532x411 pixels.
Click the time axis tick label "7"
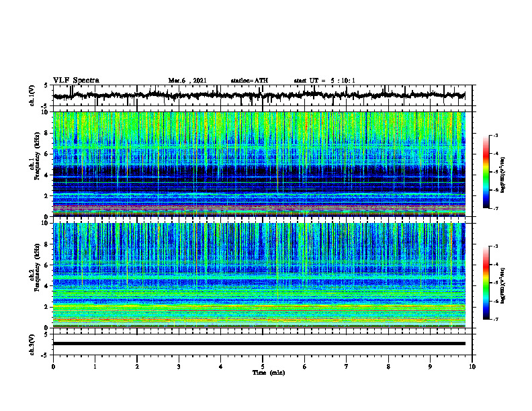coord(347,366)
